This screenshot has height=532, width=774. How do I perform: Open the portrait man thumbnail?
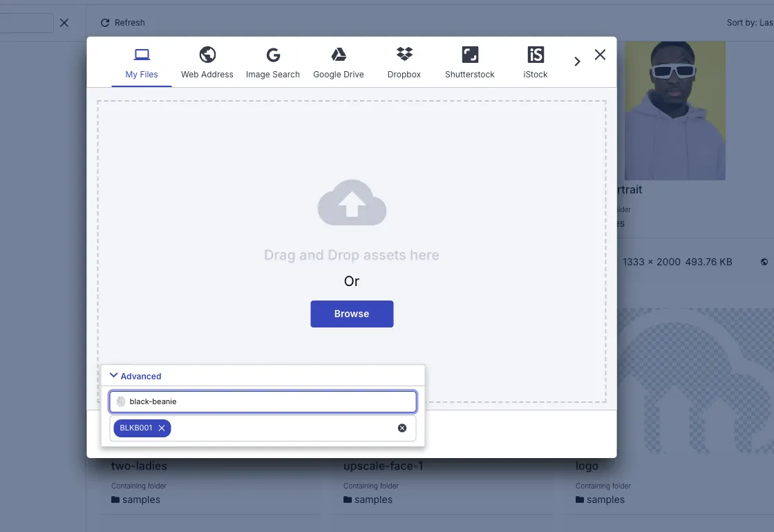coord(674,111)
